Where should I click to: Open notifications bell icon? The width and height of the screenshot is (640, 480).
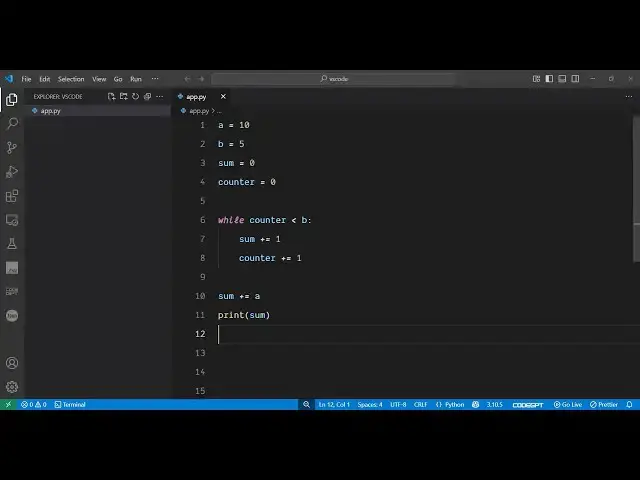(x=629, y=404)
